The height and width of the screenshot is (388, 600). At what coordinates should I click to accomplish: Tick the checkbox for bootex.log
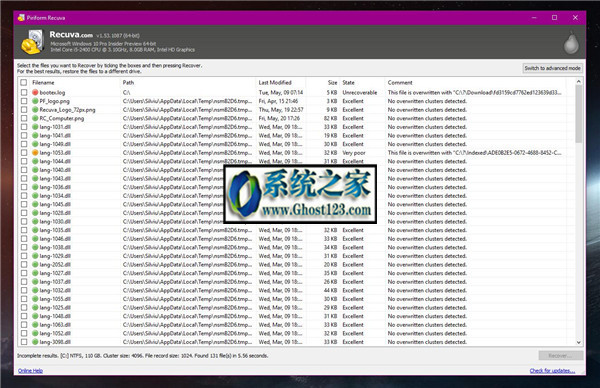[24, 93]
